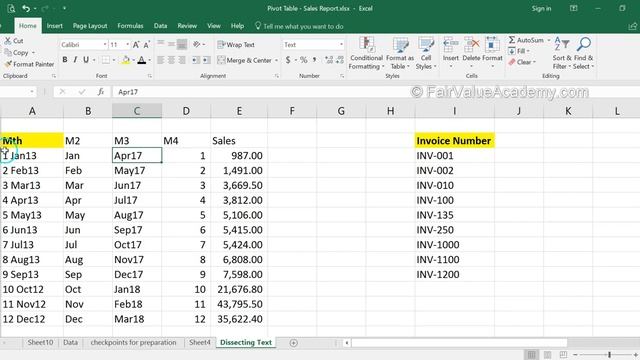Open the Page Layout tab
The image size is (640, 360).
pos(90,26)
